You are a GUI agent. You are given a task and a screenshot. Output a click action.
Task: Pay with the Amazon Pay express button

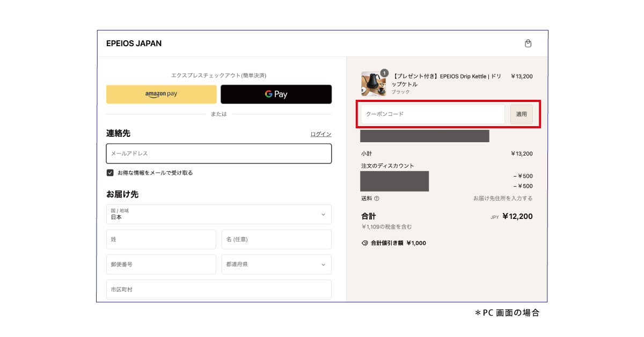pyautogui.click(x=162, y=94)
